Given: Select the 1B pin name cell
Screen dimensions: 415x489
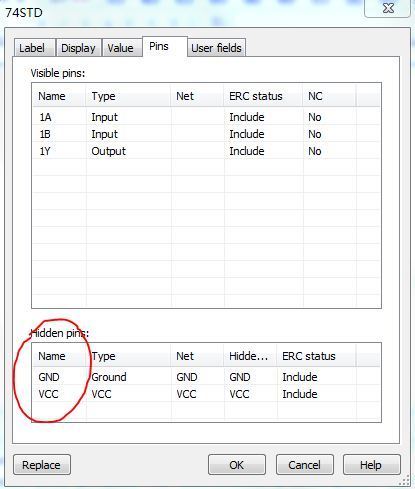Looking at the screenshot, I should click(x=45, y=134).
